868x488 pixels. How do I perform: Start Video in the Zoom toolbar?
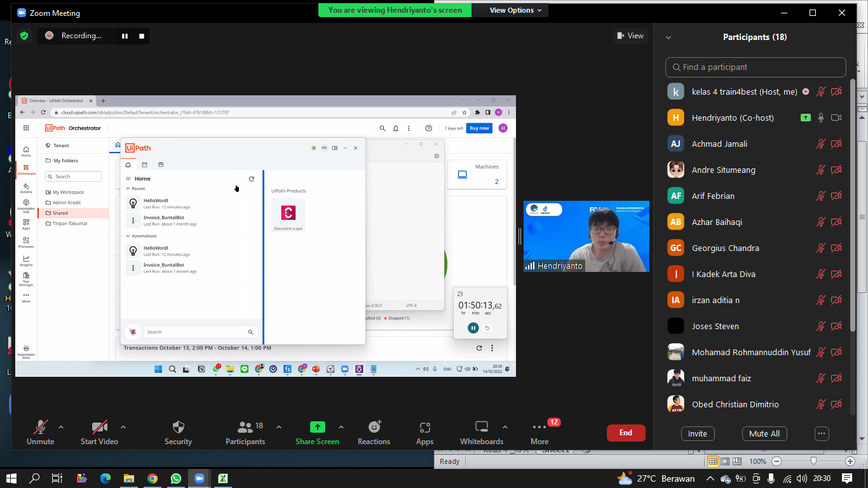click(99, 433)
